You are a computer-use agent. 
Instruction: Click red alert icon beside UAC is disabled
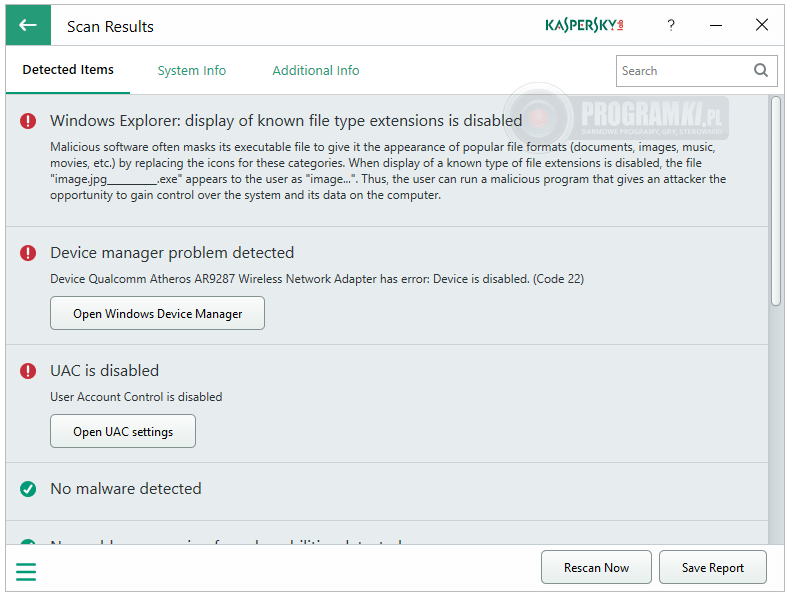28,371
